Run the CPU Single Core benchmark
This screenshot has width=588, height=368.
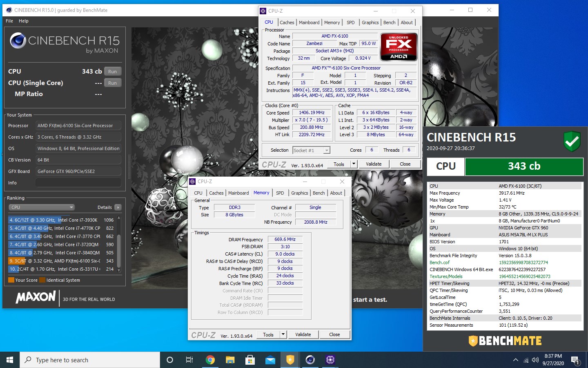coord(113,83)
